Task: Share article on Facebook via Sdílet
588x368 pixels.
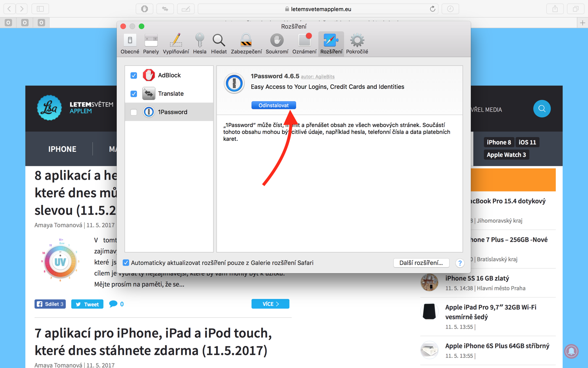Action: click(x=50, y=304)
